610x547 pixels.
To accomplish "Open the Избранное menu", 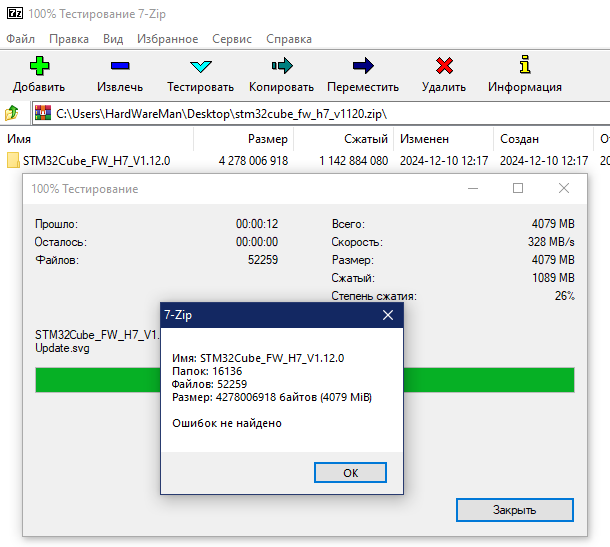I will pos(168,39).
